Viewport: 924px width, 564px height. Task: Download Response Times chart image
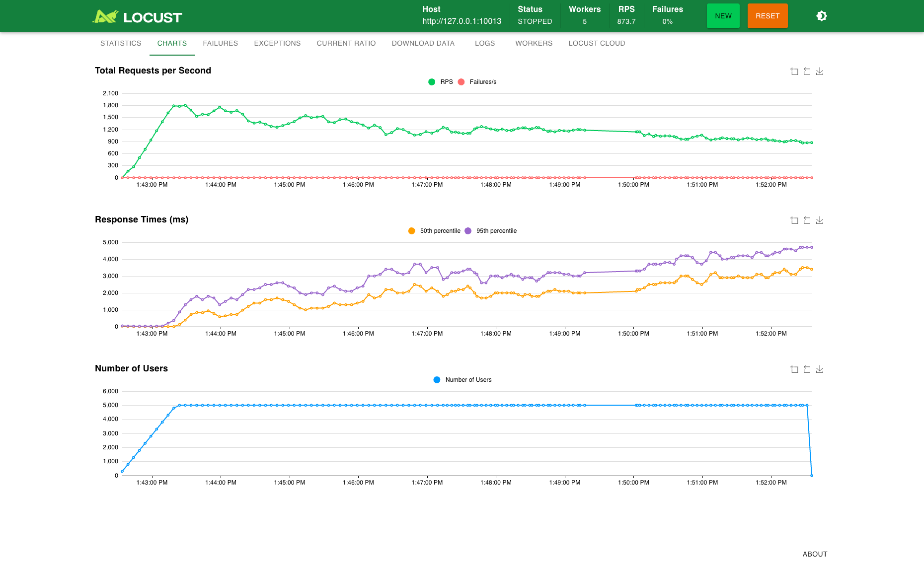[820, 220]
